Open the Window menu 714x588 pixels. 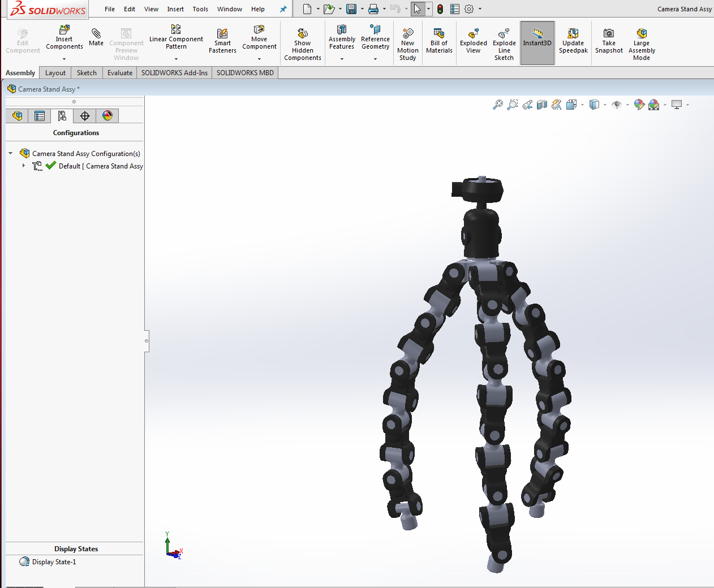click(230, 9)
